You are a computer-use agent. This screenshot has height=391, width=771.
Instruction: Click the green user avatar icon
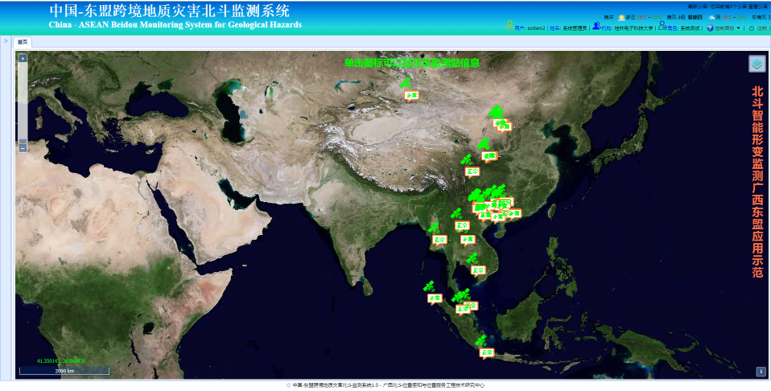tap(509, 26)
